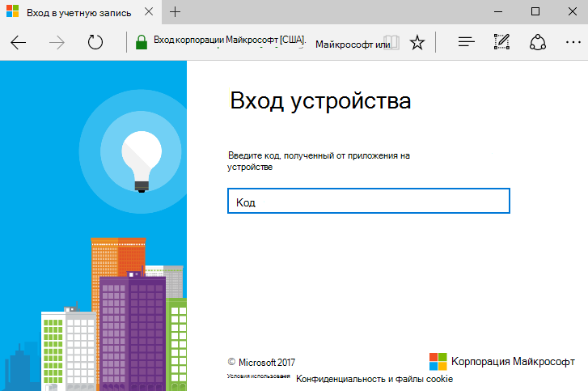This screenshot has height=391, width=588.
Task: Click the 'Вход устройства' heading
Action: [320, 100]
